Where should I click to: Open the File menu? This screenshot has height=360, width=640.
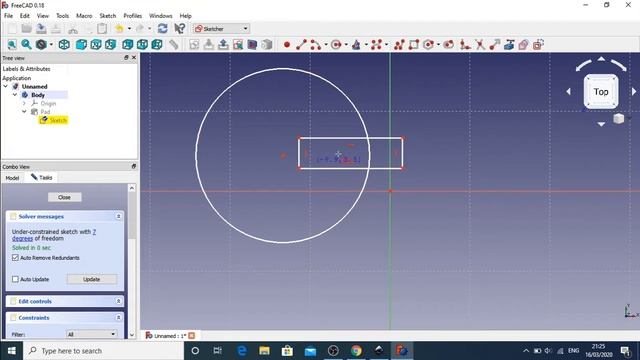[x=8, y=16]
